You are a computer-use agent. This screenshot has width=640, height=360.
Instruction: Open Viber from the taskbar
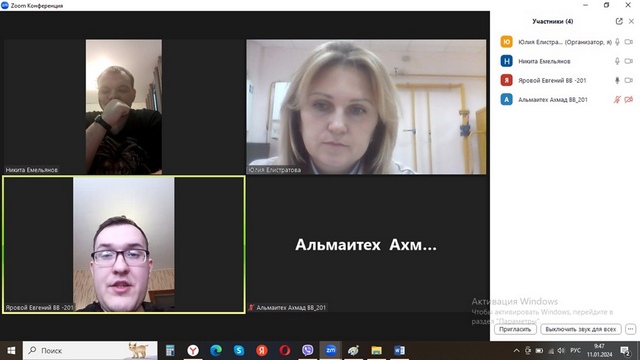click(x=307, y=350)
